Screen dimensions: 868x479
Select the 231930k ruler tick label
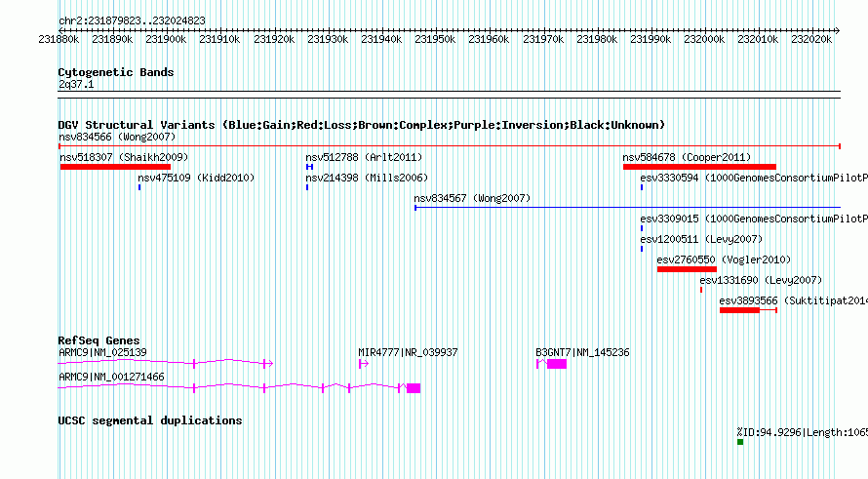coord(328,39)
